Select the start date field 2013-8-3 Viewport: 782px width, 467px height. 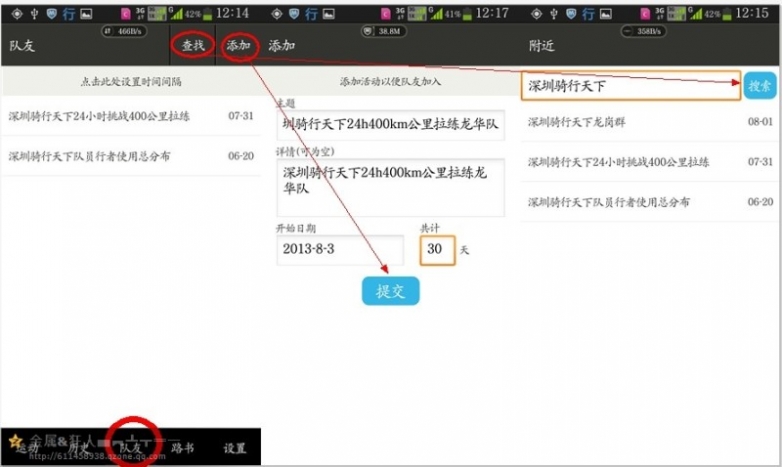(340, 250)
